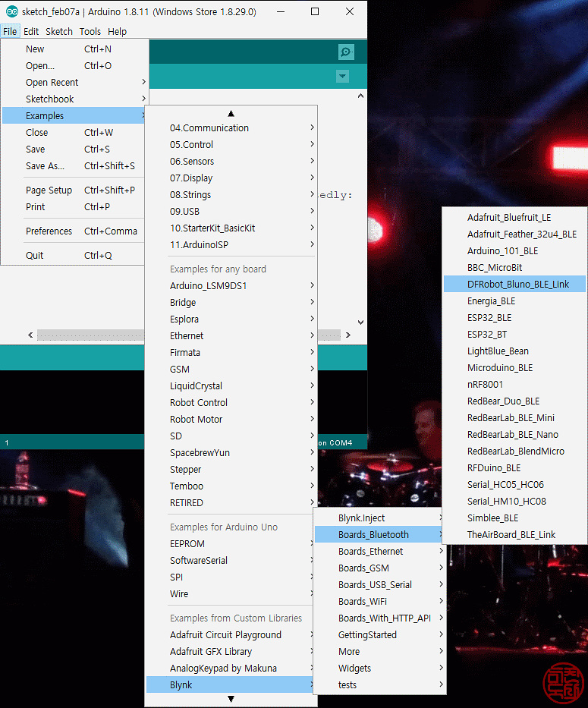Viewport: 588px width, 708px height.
Task: Expand the Blynk.Inject submenu
Action: click(380, 518)
